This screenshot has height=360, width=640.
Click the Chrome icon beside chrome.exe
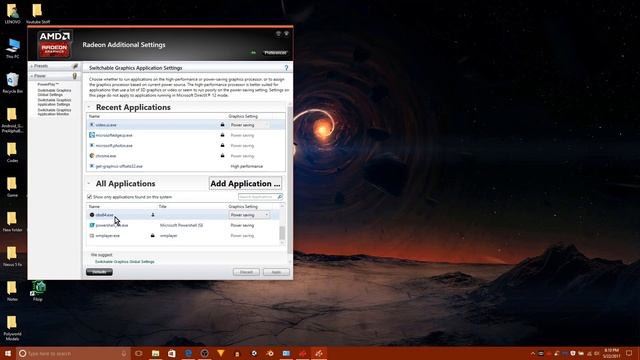[x=92, y=156]
